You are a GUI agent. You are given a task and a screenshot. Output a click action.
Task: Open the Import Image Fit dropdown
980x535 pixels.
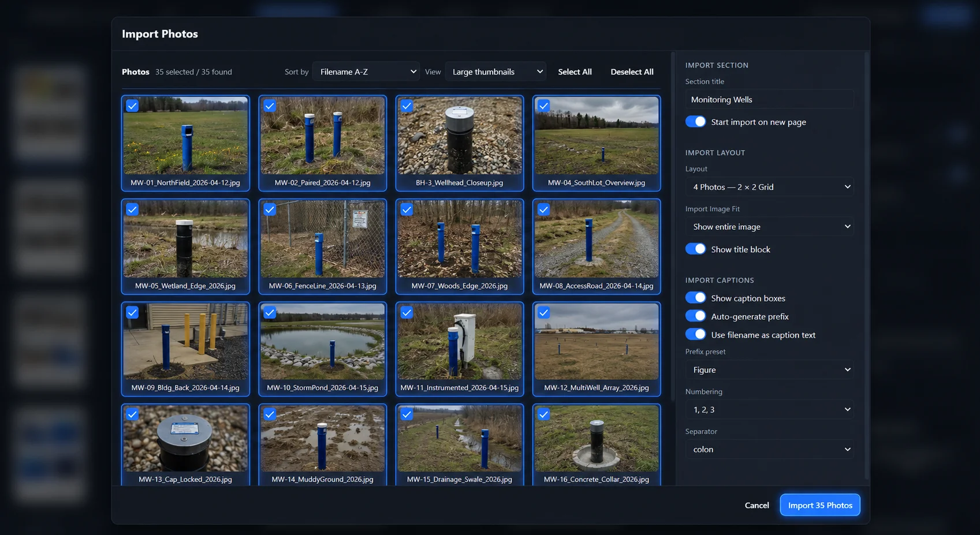(770, 227)
